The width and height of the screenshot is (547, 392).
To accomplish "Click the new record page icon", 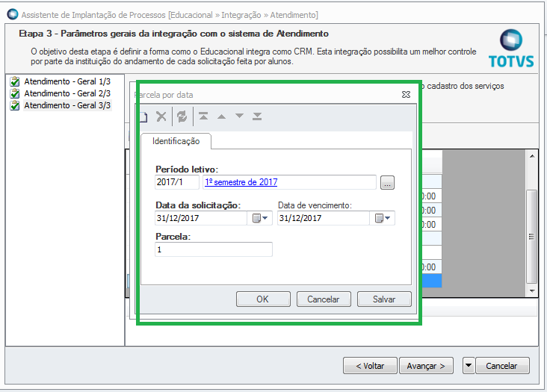I will (x=143, y=116).
